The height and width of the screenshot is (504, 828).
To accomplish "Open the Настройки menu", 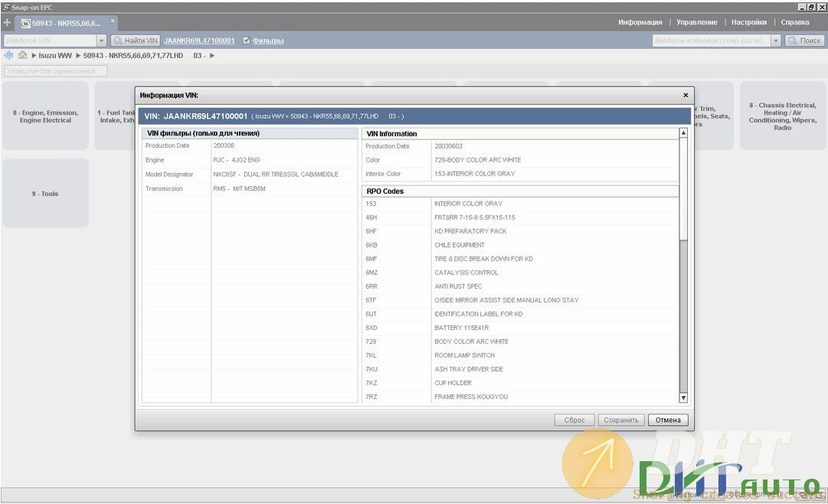I will coord(749,22).
